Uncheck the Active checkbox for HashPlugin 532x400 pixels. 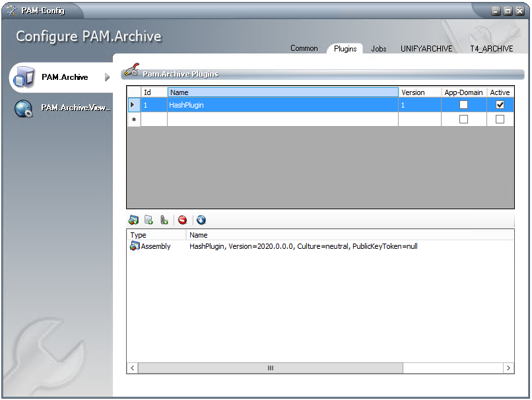coord(500,105)
